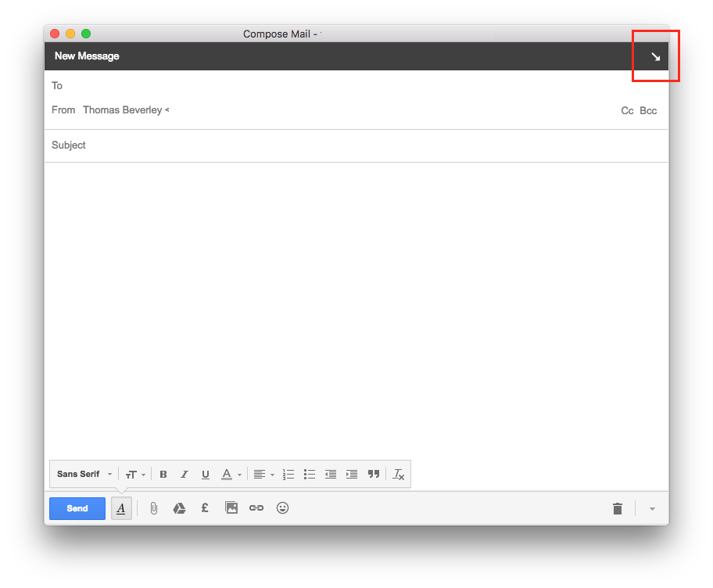
Task: Send the email
Action: coord(77,508)
